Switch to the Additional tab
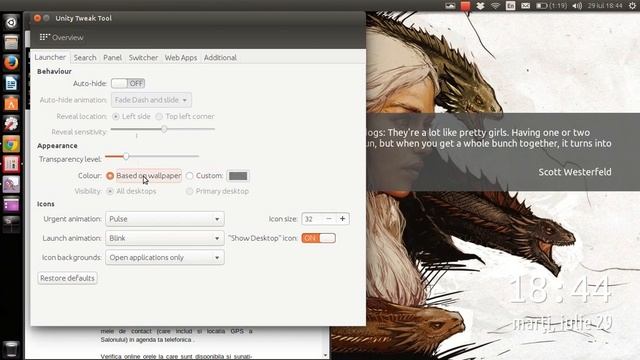Viewport: 640px width, 360px height. click(x=220, y=58)
